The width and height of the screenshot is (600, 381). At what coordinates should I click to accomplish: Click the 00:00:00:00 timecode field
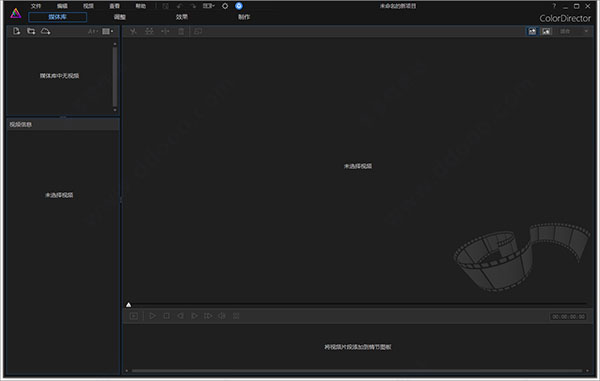[x=569, y=317]
